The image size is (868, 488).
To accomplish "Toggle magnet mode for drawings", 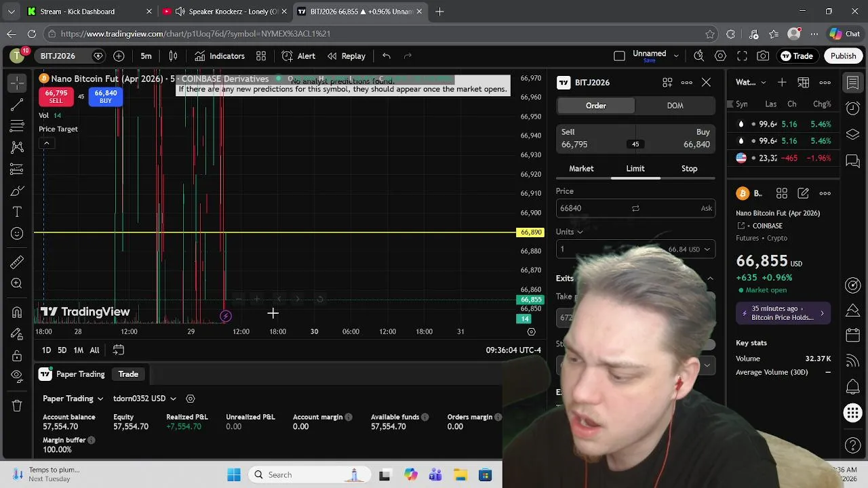I will point(18,312).
